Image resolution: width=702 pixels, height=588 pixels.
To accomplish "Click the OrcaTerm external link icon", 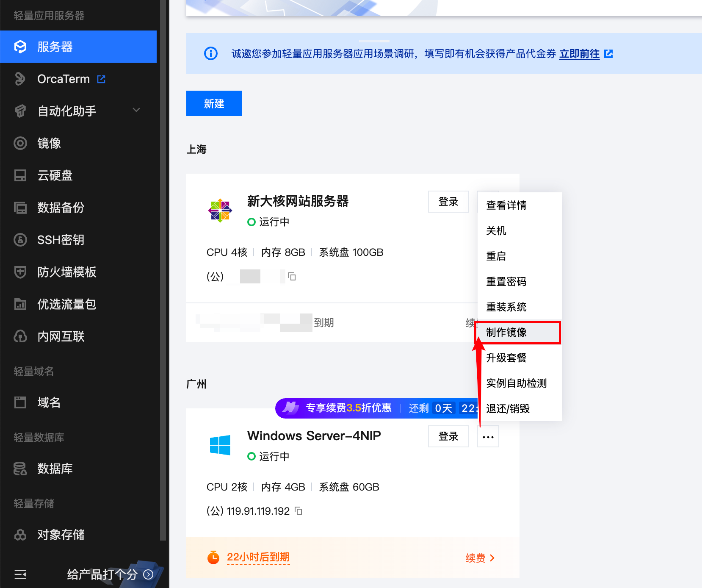I will [101, 79].
